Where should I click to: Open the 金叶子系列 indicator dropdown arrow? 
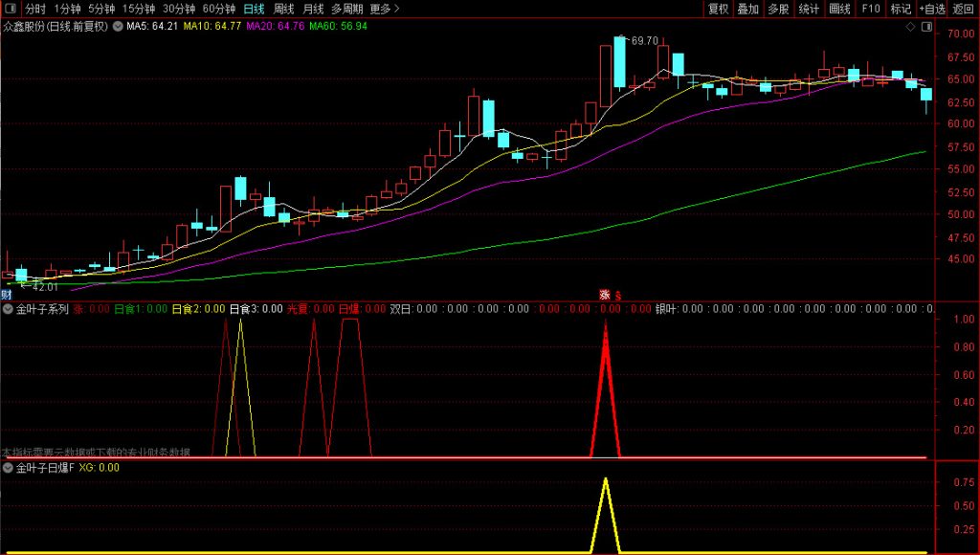pyautogui.click(x=9, y=309)
